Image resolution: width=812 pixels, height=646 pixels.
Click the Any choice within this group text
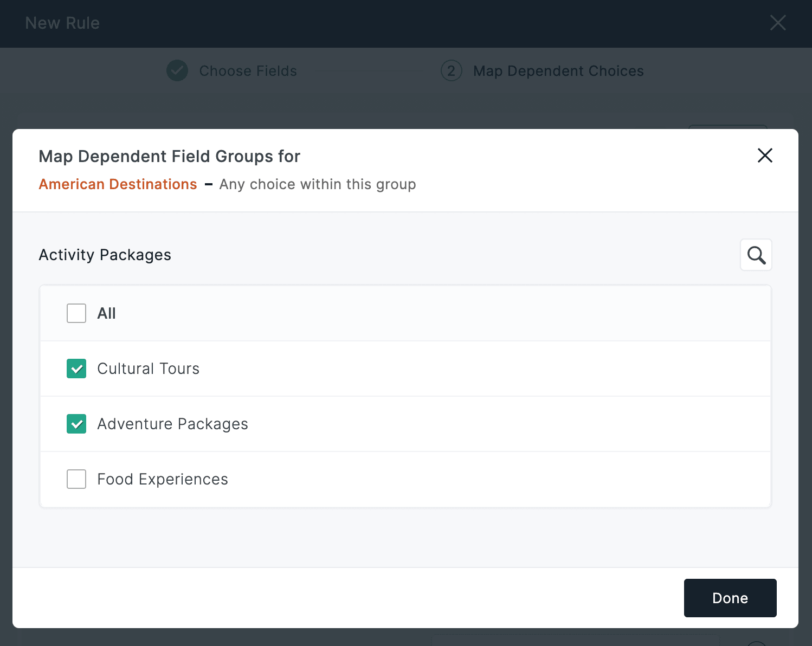[x=318, y=184]
